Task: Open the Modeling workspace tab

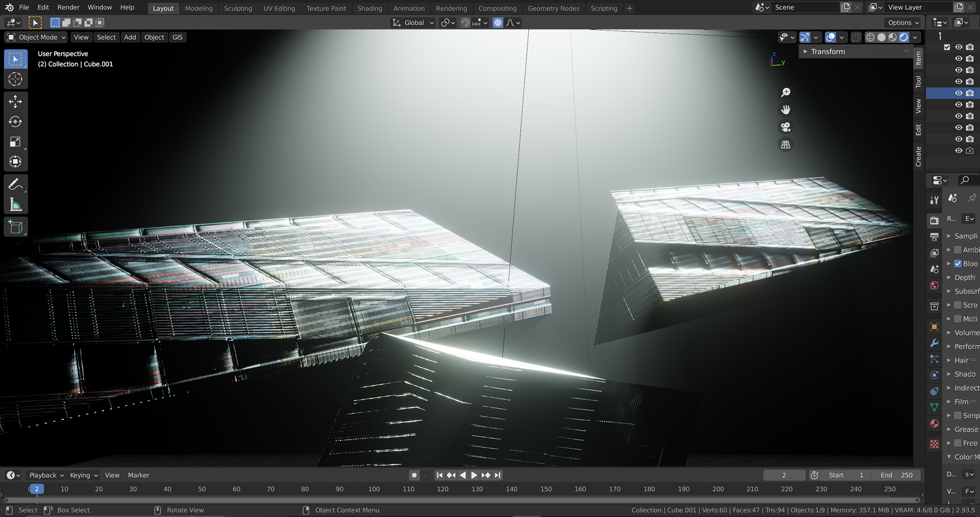Action: click(x=199, y=8)
